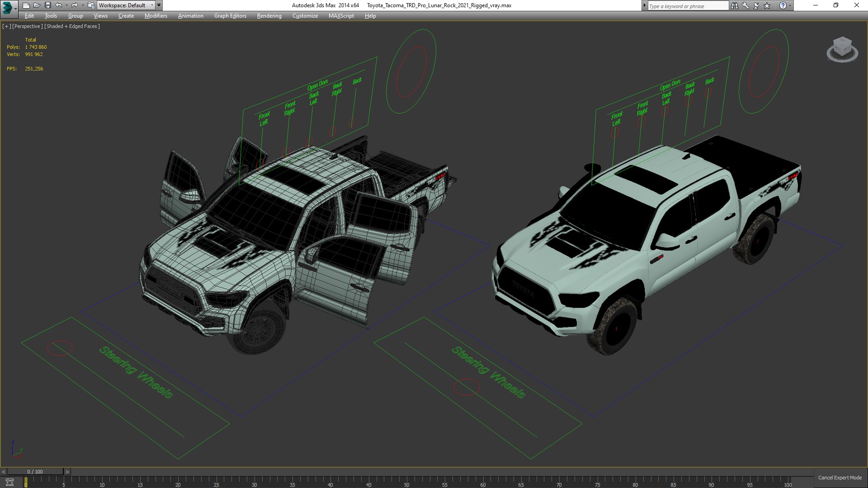868x488 pixels.
Task: Open the Modifiers menu
Action: click(156, 16)
